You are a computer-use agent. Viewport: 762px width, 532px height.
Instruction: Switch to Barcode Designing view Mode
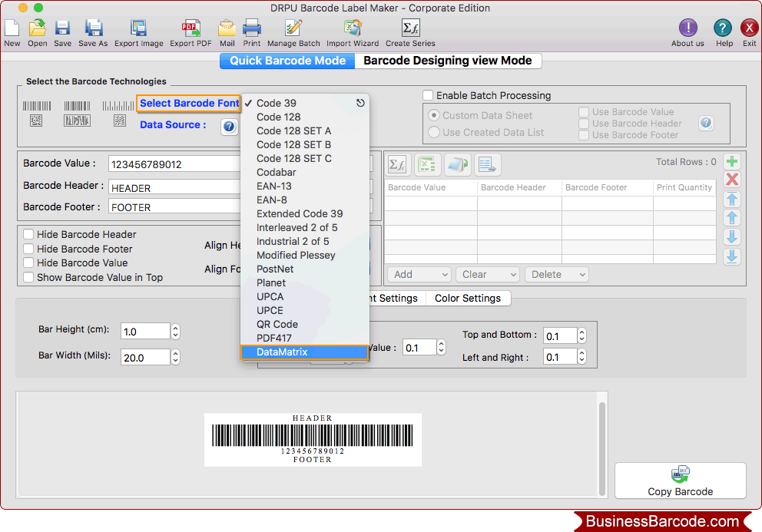coord(448,60)
